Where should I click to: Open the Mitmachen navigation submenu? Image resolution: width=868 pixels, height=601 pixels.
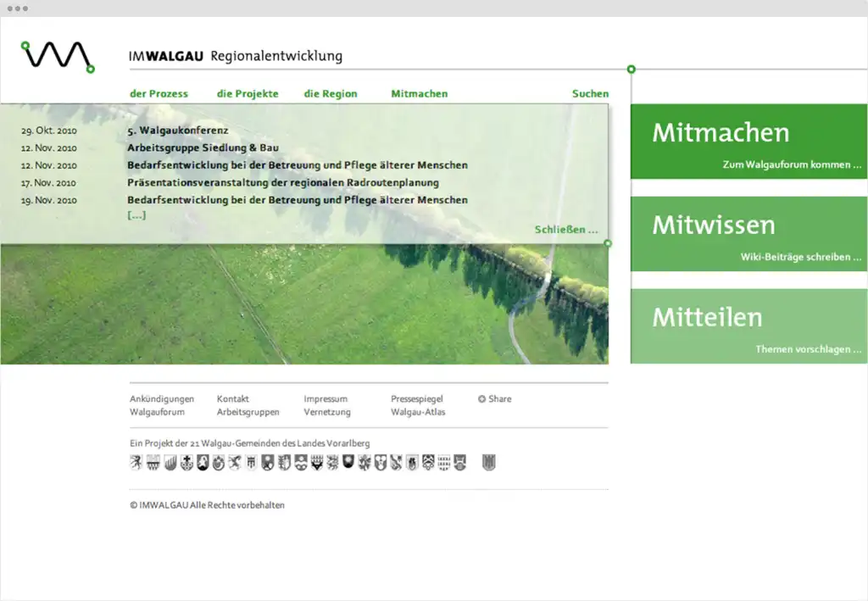(419, 93)
